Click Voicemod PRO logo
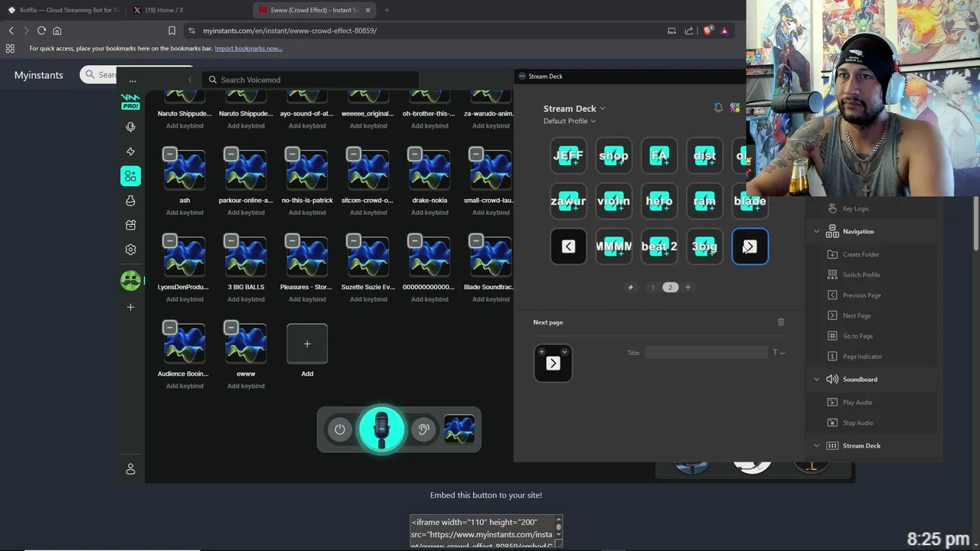980x551 pixels. (x=130, y=102)
